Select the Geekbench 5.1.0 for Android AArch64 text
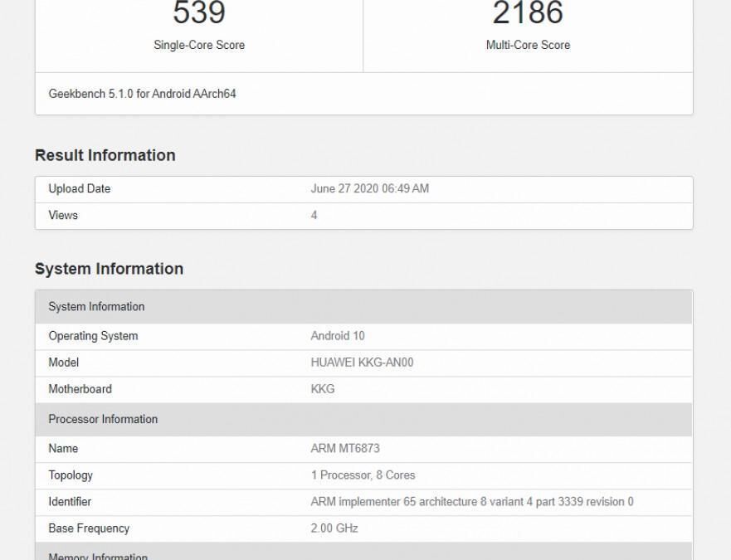The image size is (731, 560). pos(142,94)
